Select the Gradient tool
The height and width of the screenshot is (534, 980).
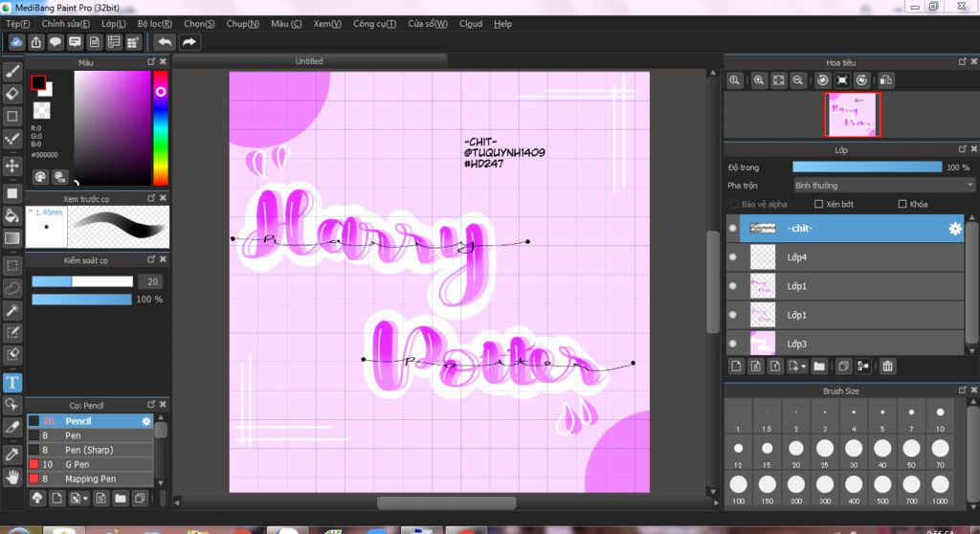tap(11, 237)
